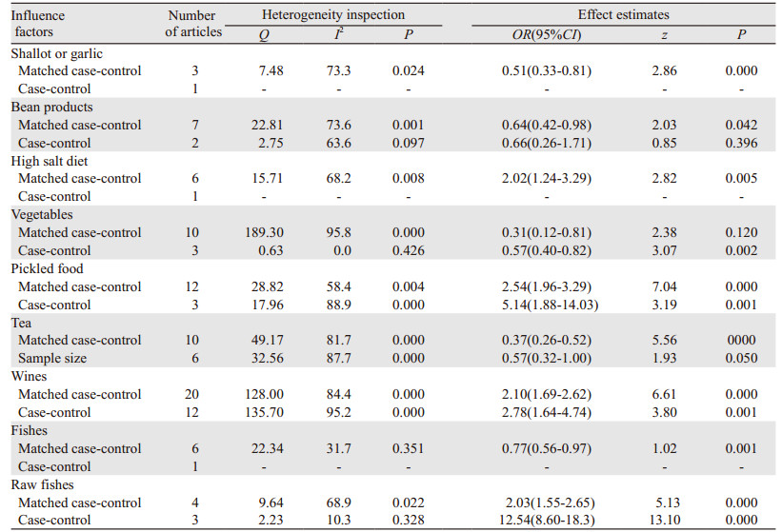
Task: Click the Wines category label
Action: coord(29,377)
